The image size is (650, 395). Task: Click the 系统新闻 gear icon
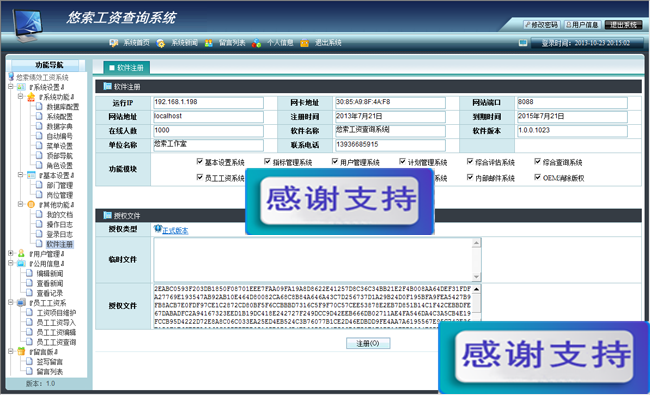point(161,43)
